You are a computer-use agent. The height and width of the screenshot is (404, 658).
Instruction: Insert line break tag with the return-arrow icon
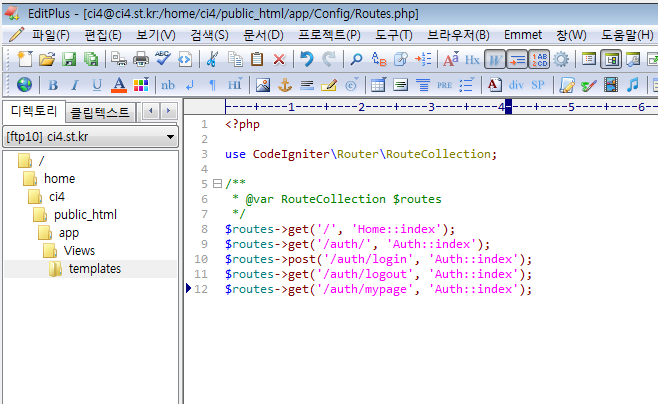click(190, 86)
